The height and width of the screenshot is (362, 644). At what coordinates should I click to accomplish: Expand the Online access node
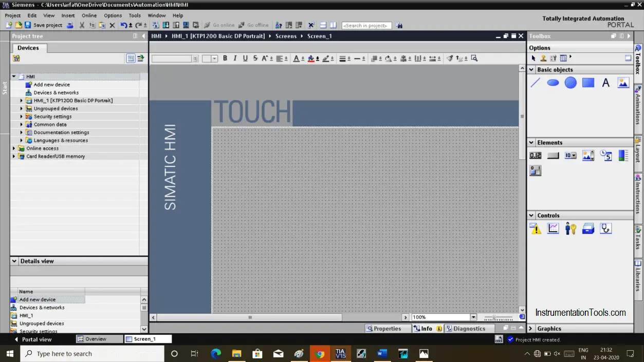point(14,148)
